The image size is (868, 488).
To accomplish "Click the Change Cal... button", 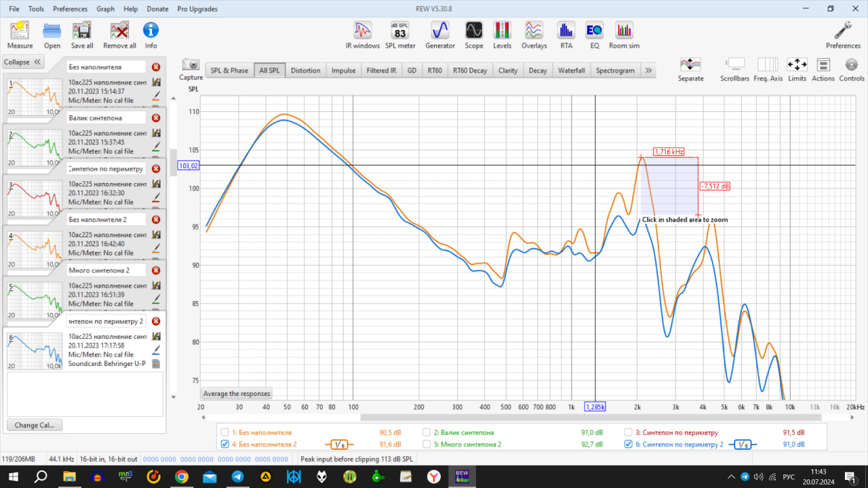I will point(34,425).
